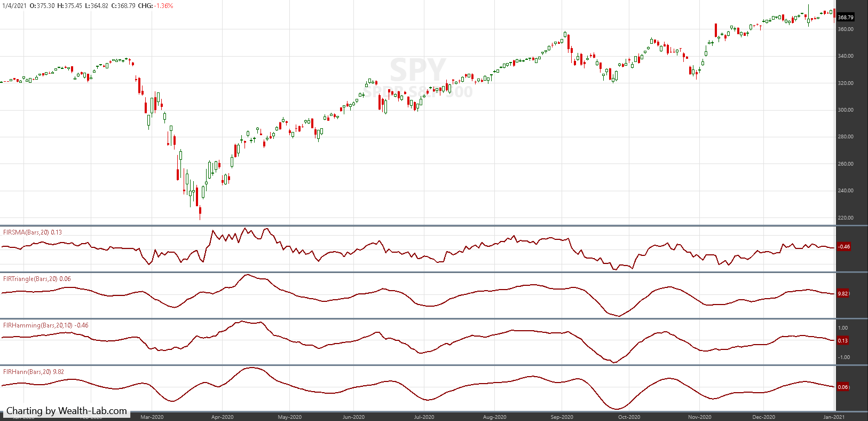Click the Jul-2020 date axis label
This screenshot has height=421, width=868.
click(424, 417)
